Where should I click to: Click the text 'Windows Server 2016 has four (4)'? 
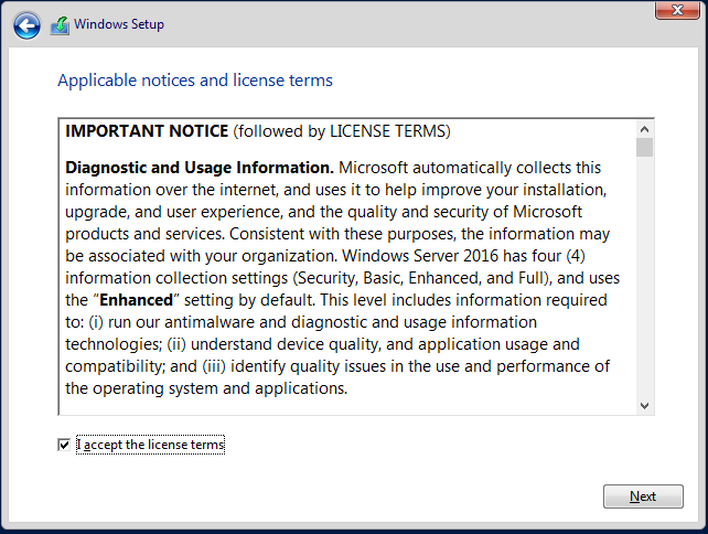[464, 256]
